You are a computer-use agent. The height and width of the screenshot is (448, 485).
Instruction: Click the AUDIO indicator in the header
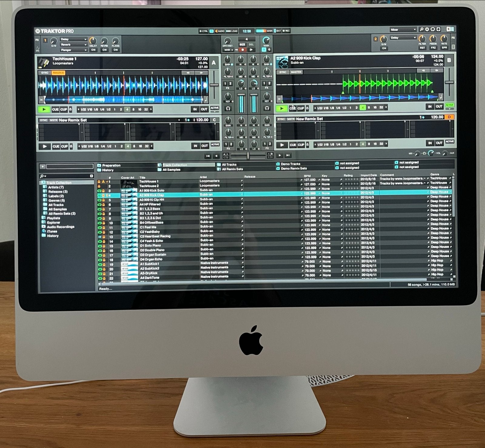coord(220,31)
